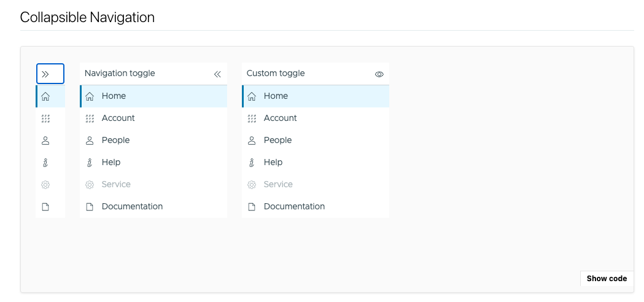644x302 pixels.
Task: Click the Show code button
Action: (607, 279)
